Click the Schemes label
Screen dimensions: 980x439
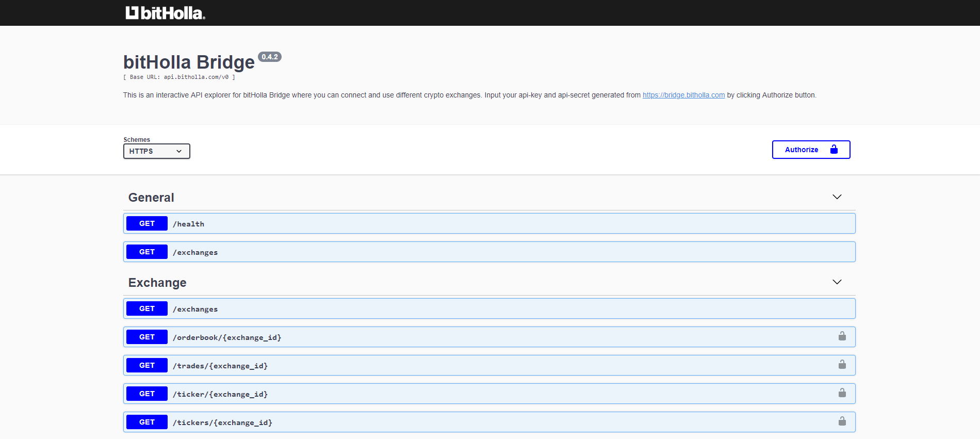point(137,140)
